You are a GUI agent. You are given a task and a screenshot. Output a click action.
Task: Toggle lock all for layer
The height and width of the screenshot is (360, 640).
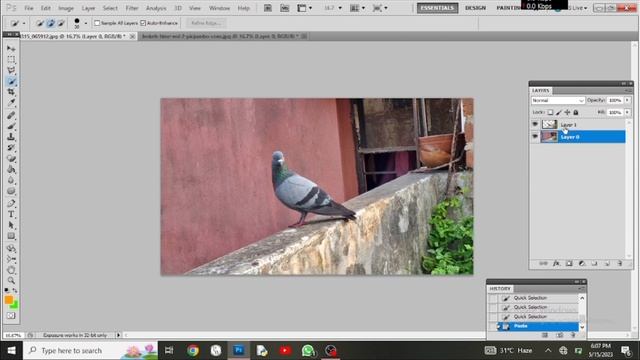[576, 112]
